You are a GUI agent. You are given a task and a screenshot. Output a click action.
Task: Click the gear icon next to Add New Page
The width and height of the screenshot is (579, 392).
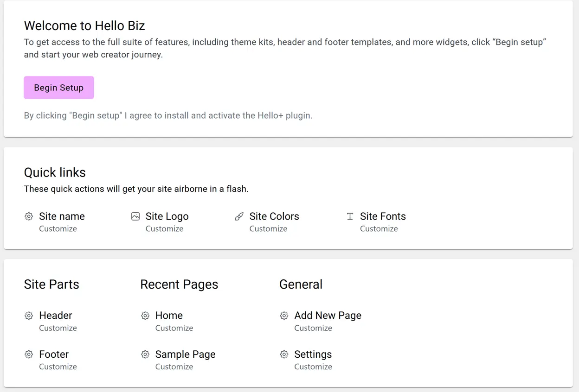coord(284,316)
